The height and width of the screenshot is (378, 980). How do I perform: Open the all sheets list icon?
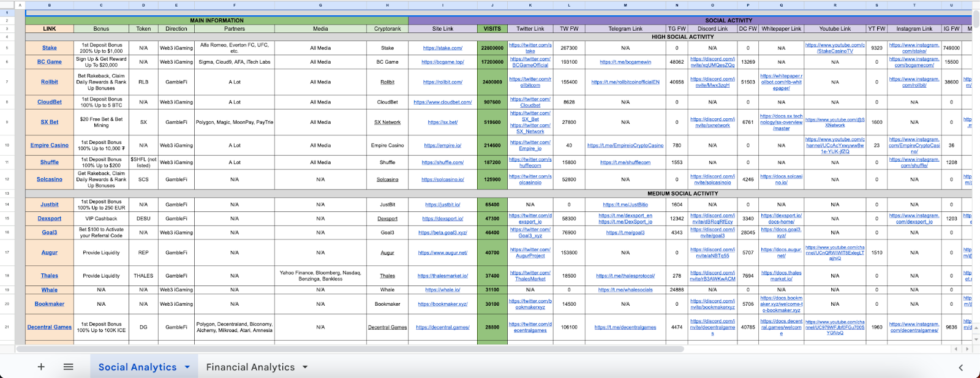tap(69, 367)
